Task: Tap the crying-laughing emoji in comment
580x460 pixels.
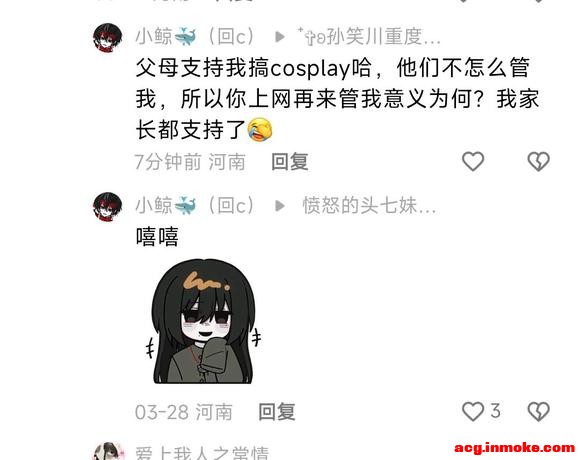Action: pos(260,130)
